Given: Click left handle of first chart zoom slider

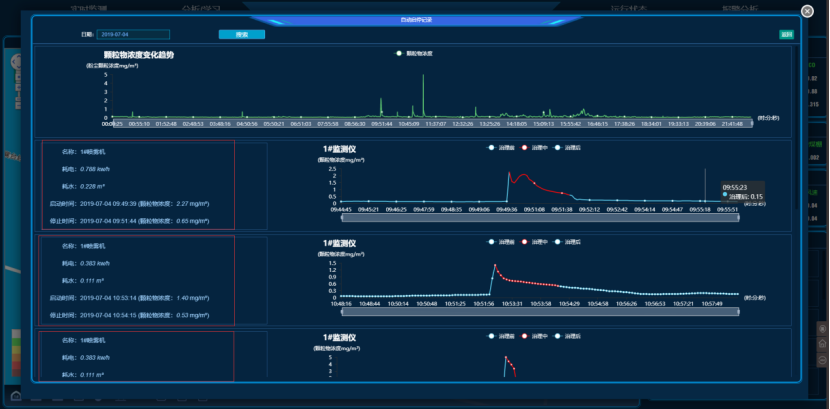Looking at the screenshot, I should [x=343, y=217].
